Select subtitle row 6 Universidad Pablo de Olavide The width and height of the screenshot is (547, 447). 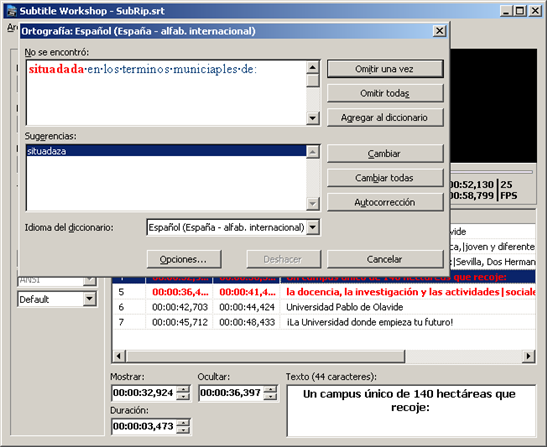(x=324, y=307)
